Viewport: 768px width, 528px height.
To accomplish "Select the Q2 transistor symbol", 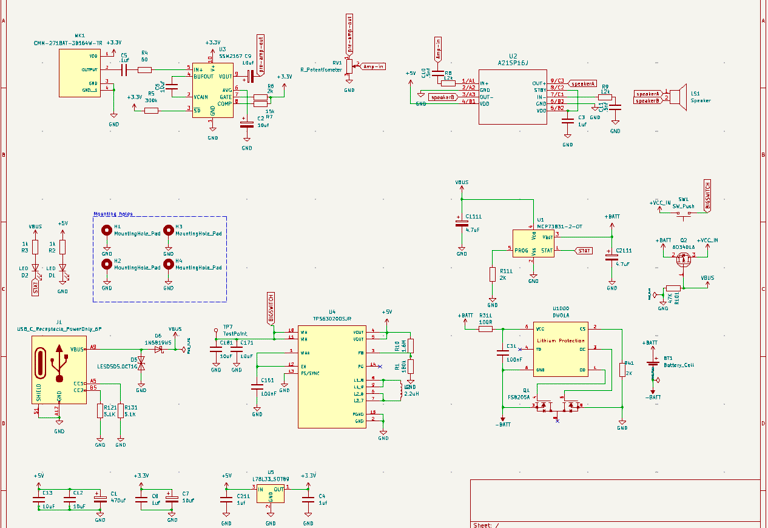I will [x=683, y=259].
